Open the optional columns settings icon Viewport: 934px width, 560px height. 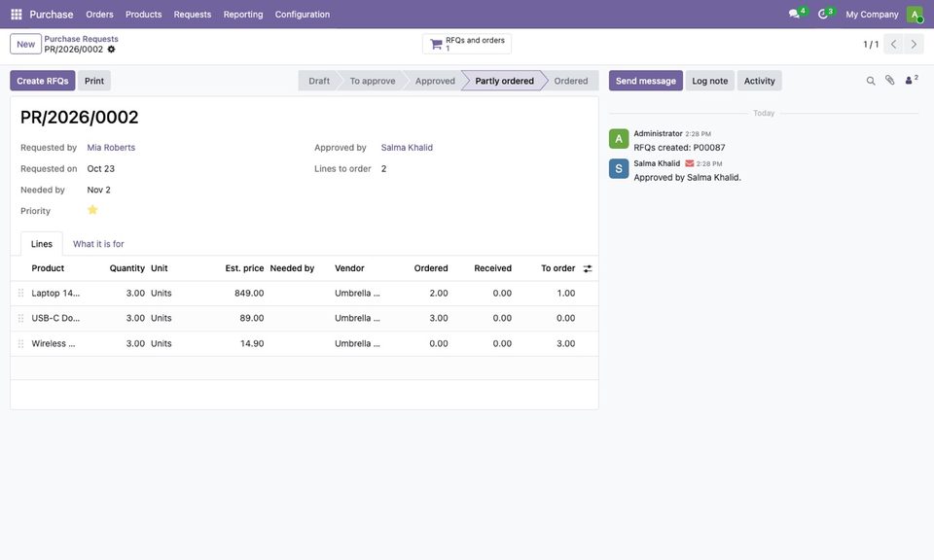point(588,269)
